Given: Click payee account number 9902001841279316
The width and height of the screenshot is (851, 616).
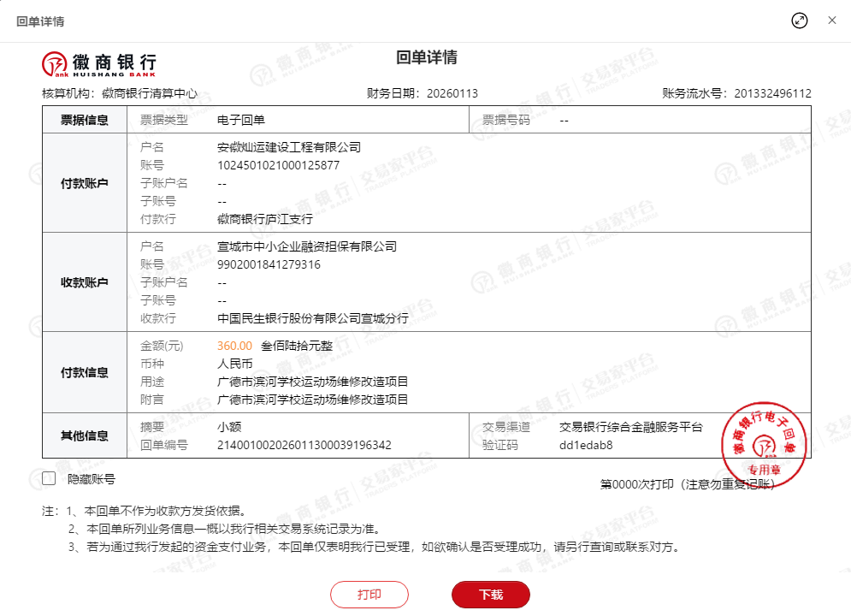Looking at the screenshot, I should point(269,264).
